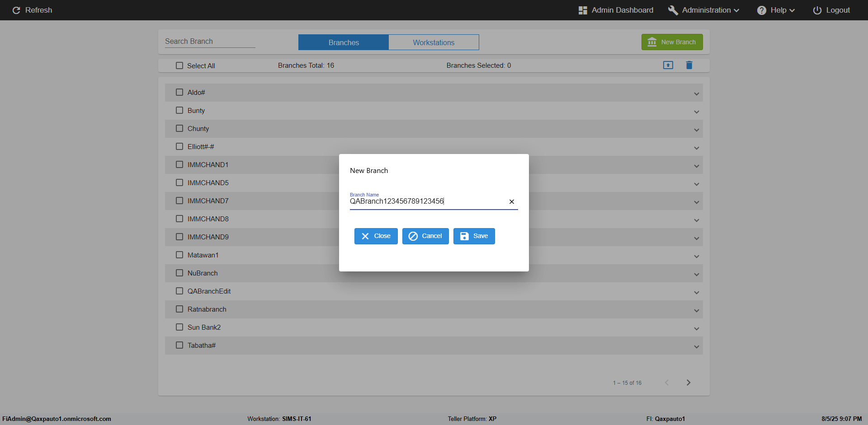
Task: Check the Bunty branch checkbox
Action: tap(179, 110)
